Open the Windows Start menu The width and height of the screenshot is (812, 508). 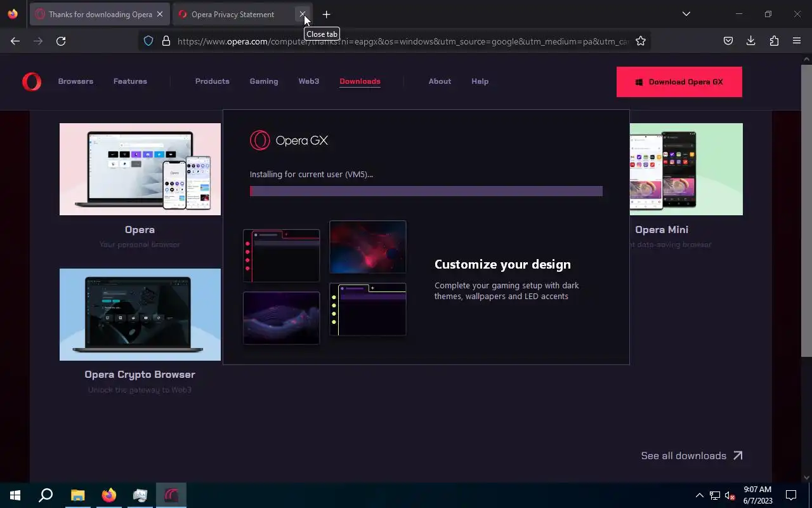15,495
